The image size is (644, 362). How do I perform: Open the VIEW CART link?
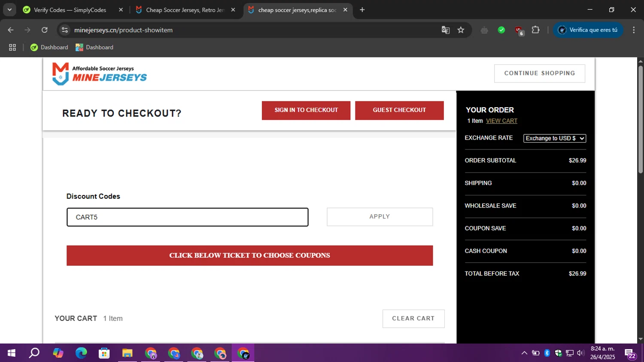click(x=501, y=121)
